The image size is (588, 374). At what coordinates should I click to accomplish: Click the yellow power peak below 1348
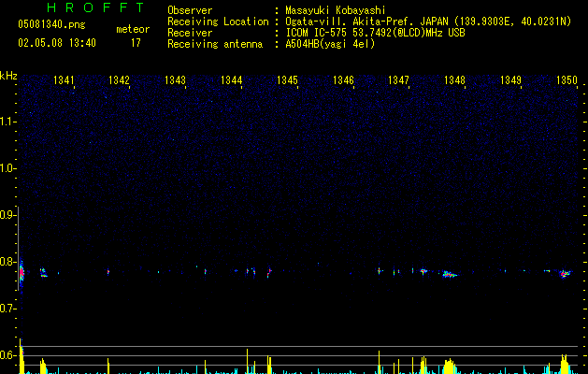pos(449,367)
